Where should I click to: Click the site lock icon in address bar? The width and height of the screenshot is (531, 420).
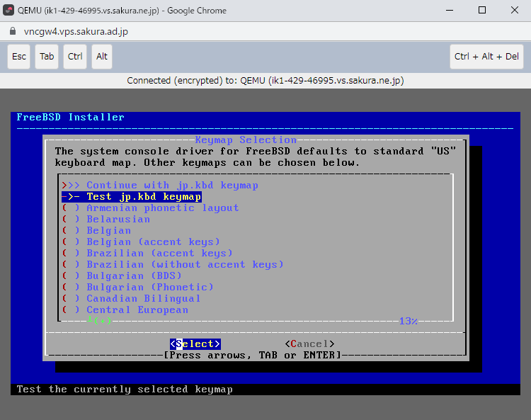11,32
